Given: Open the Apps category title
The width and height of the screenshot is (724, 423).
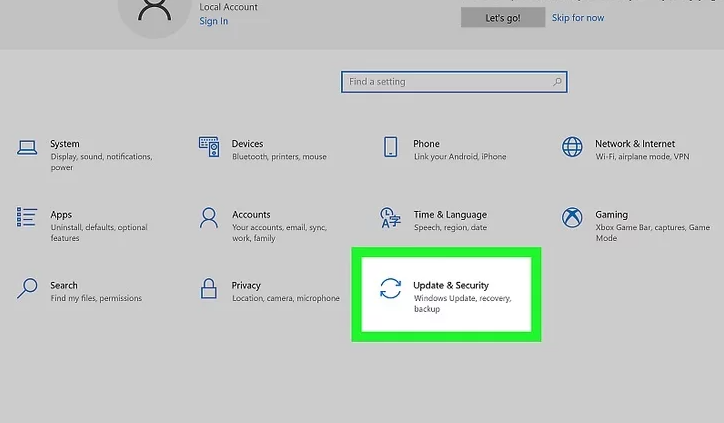Looking at the screenshot, I should (x=61, y=215).
